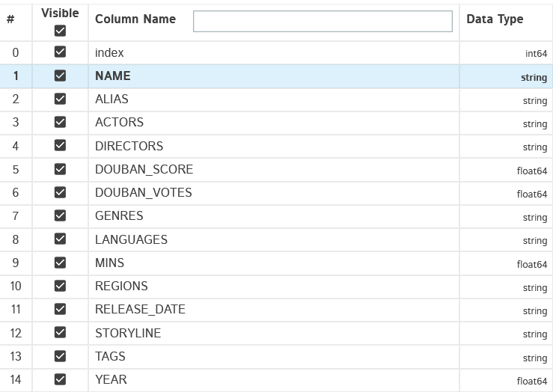Viewport: 553px width, 392px height.
Task: Hide the GENRES column using its checkbox
Action: point(61,215)
